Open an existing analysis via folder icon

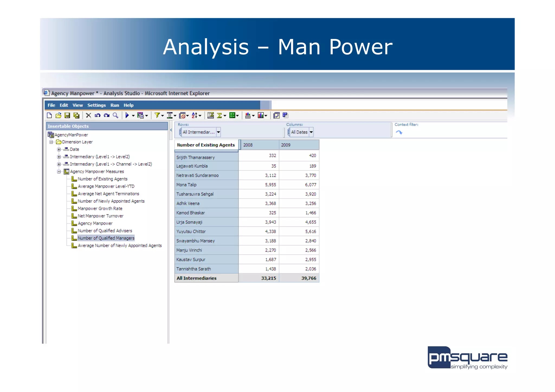(58, 115)
